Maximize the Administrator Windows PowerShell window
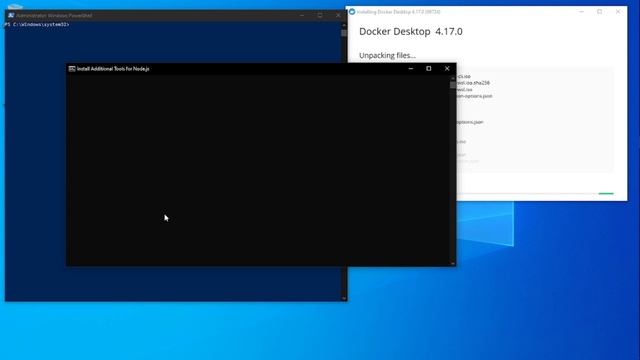Image resolution: width=640 pixels, height=360 pixels. tap(320, 16)
